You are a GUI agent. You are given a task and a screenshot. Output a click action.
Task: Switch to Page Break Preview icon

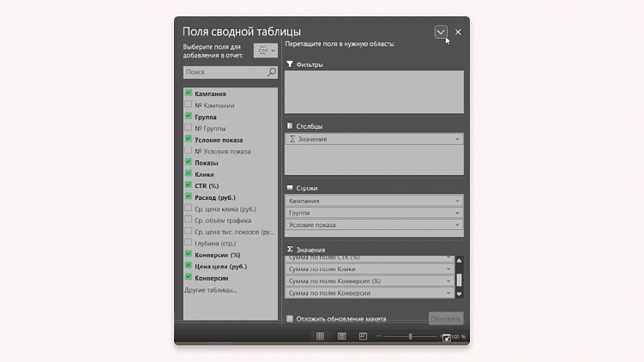point(363,336)
